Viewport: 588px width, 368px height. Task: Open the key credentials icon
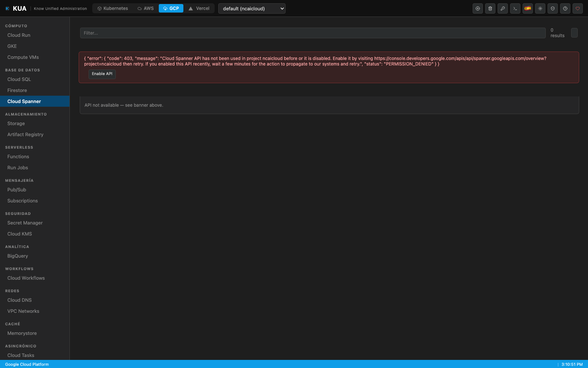click(503, 8)
